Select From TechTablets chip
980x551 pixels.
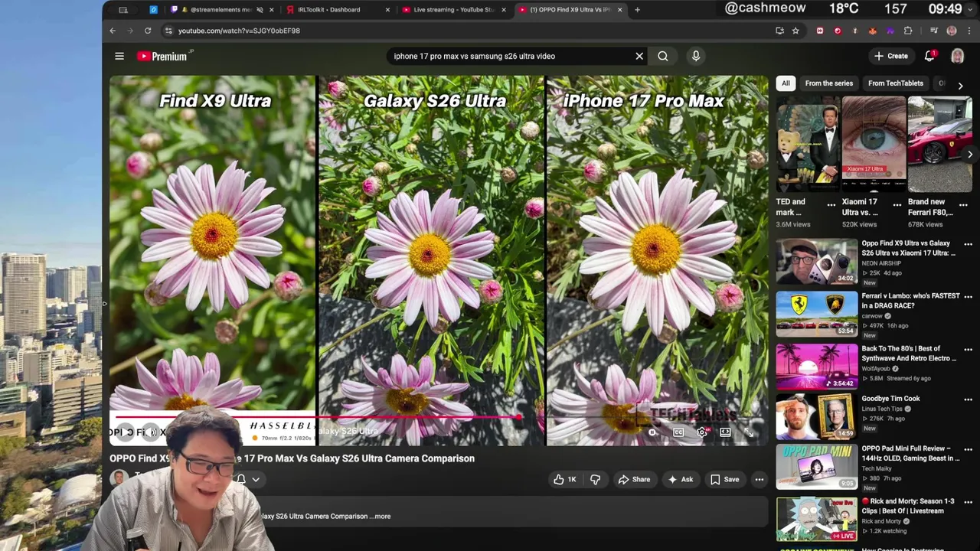click(896, 83)
